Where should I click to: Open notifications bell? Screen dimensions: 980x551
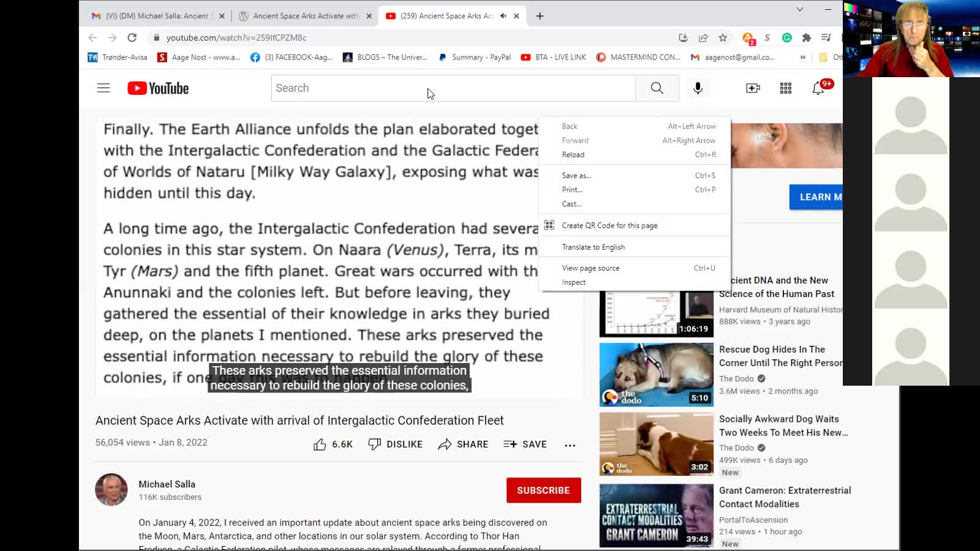tap(818, 88)
